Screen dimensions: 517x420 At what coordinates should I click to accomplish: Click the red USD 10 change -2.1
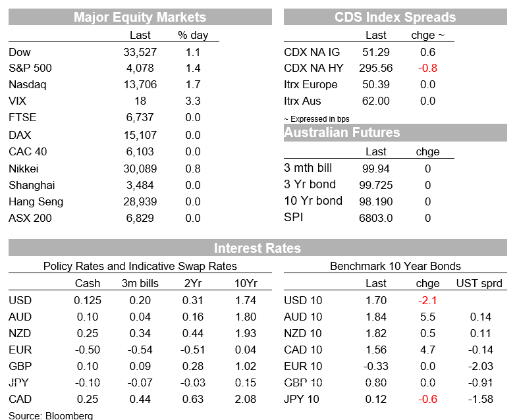click(427, 300)
